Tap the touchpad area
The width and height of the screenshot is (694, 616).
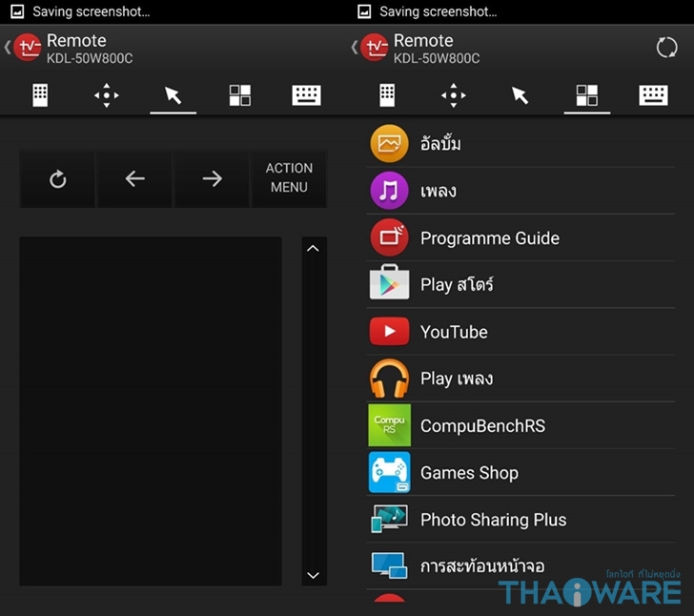[151, 411]
